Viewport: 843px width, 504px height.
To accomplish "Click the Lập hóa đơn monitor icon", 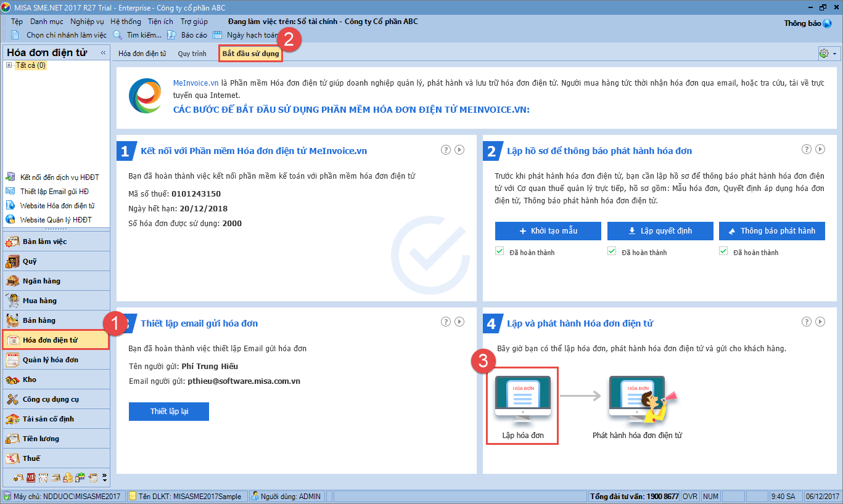I will pos(522,399).
